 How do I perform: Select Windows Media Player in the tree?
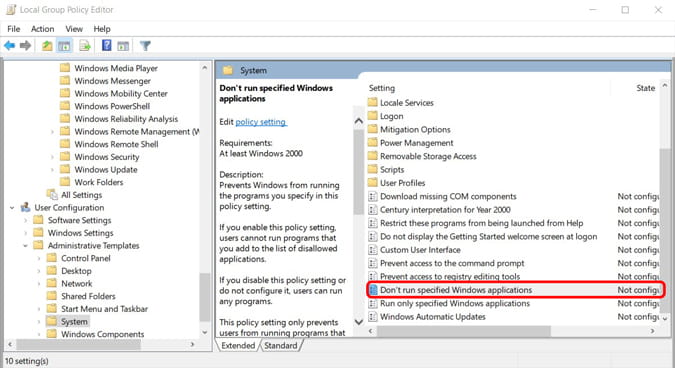pos(116,68)
